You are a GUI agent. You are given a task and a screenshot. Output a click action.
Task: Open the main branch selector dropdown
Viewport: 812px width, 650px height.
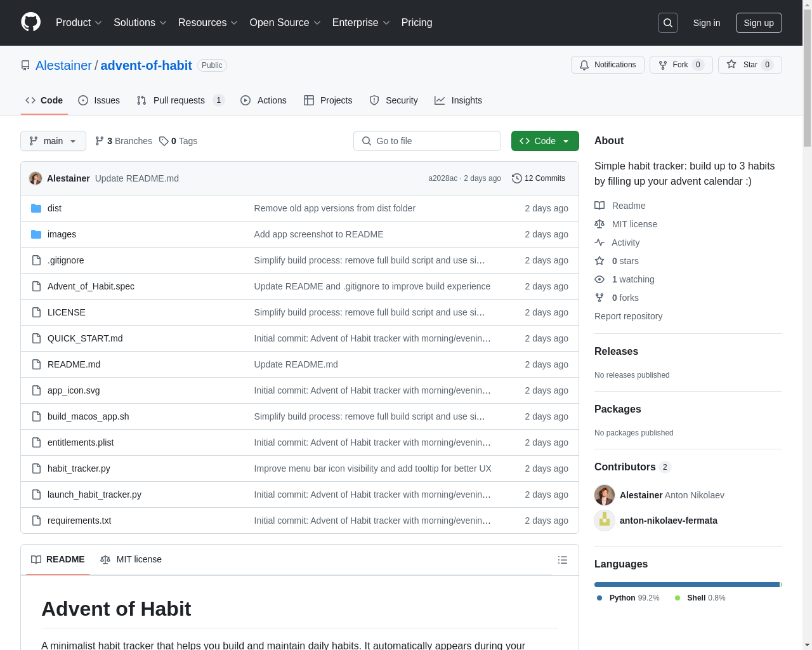(53, 141)
